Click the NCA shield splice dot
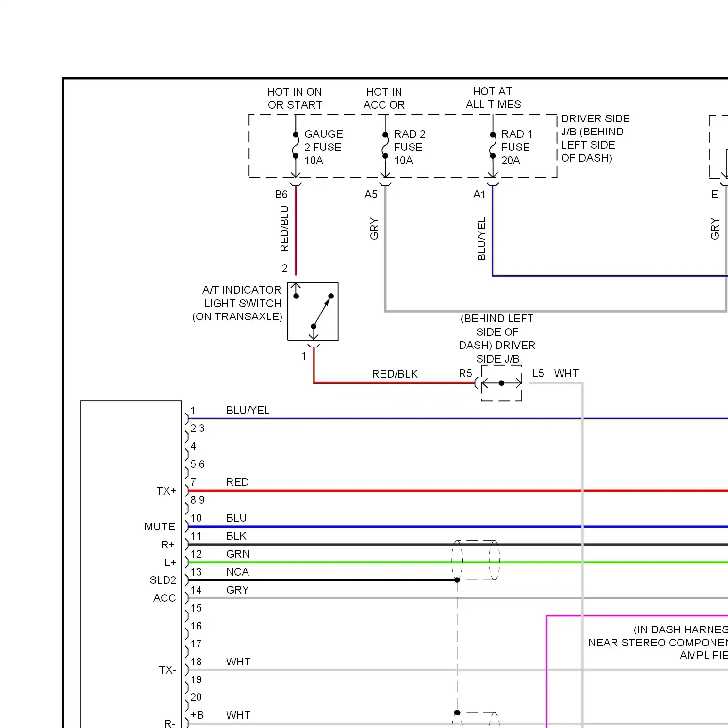 point(457,580)
